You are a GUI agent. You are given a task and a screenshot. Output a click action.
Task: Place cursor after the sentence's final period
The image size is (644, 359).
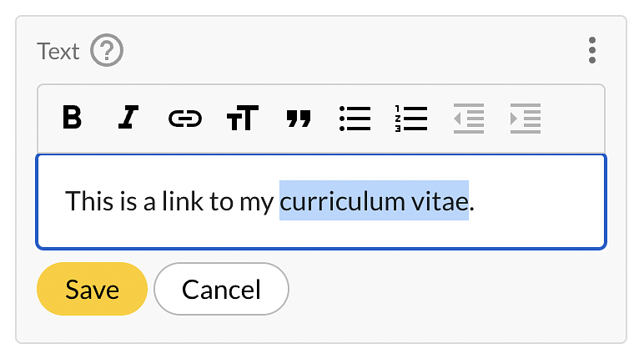(476, 201)
